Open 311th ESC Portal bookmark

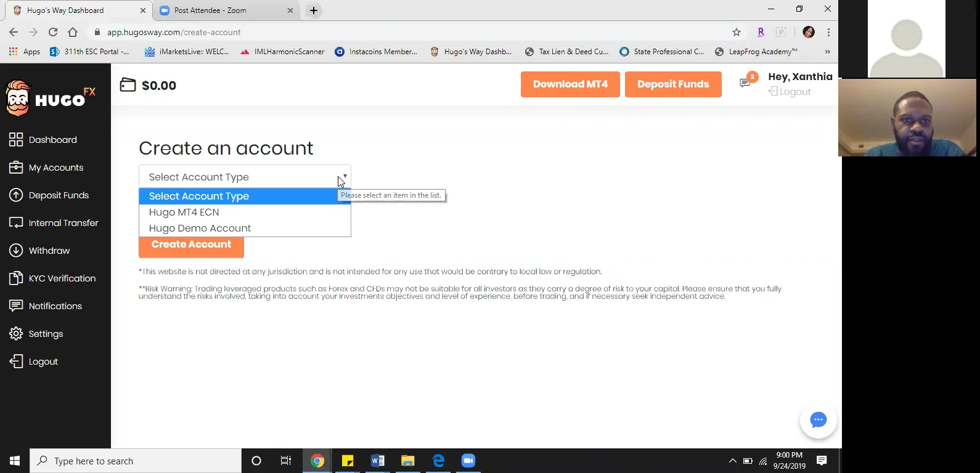(90, 52)
